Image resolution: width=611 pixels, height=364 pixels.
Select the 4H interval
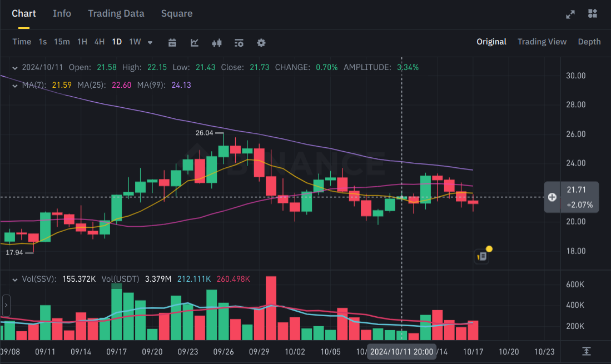pyautogui.click(x=100, y=42)
